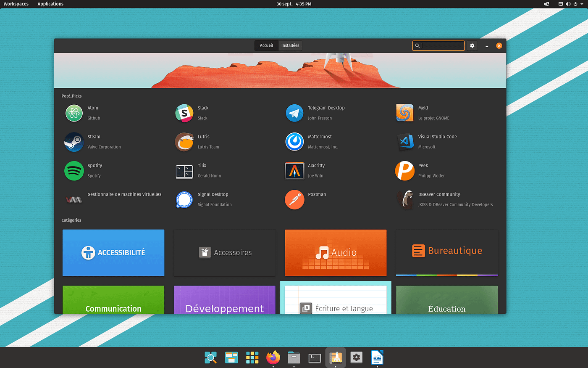588x368 pixels.
Task: Browse the Accessibilité category
Action: coord(113,253)
